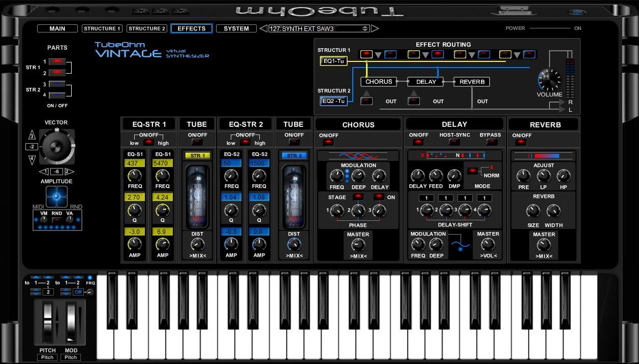The width and height of the screenshot is (639, 364).
Task: Click the blue FRQ indicator light
Action: click(90, 278)
